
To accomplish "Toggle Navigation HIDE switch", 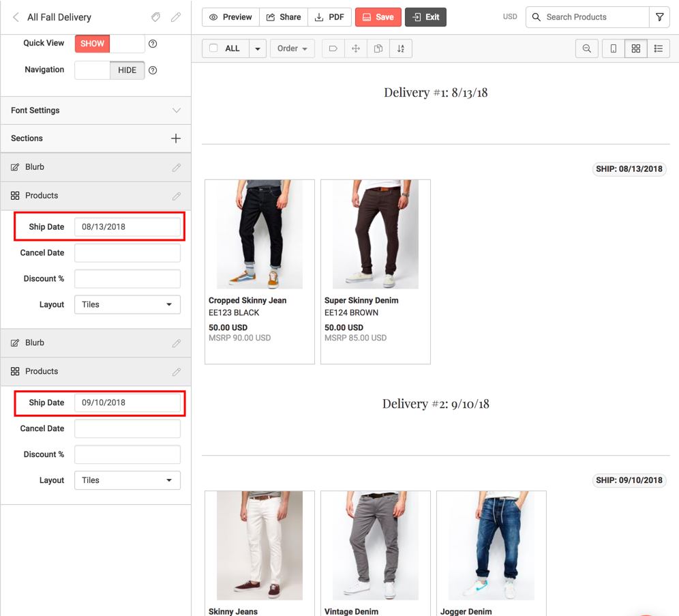I will coord(110,70).
